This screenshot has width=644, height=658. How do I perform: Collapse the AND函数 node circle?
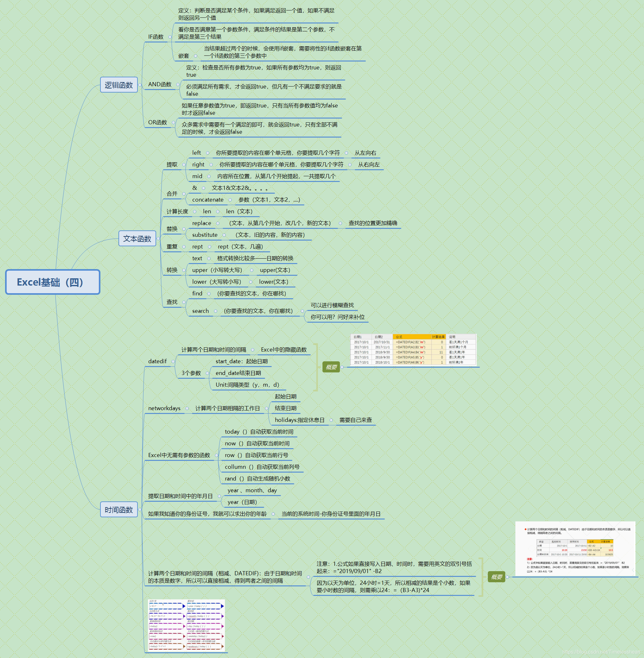click(x=178, y=85)
